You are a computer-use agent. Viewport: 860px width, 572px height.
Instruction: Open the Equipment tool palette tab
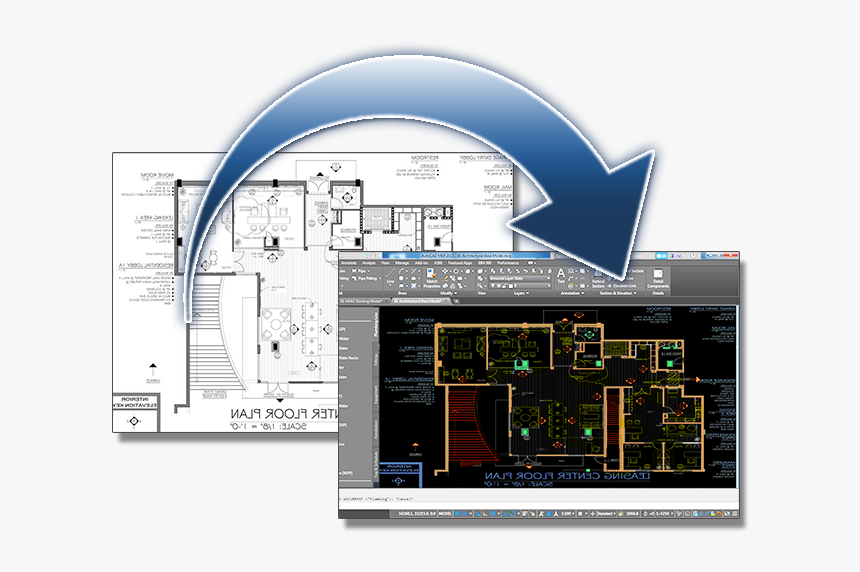[376, 395]
